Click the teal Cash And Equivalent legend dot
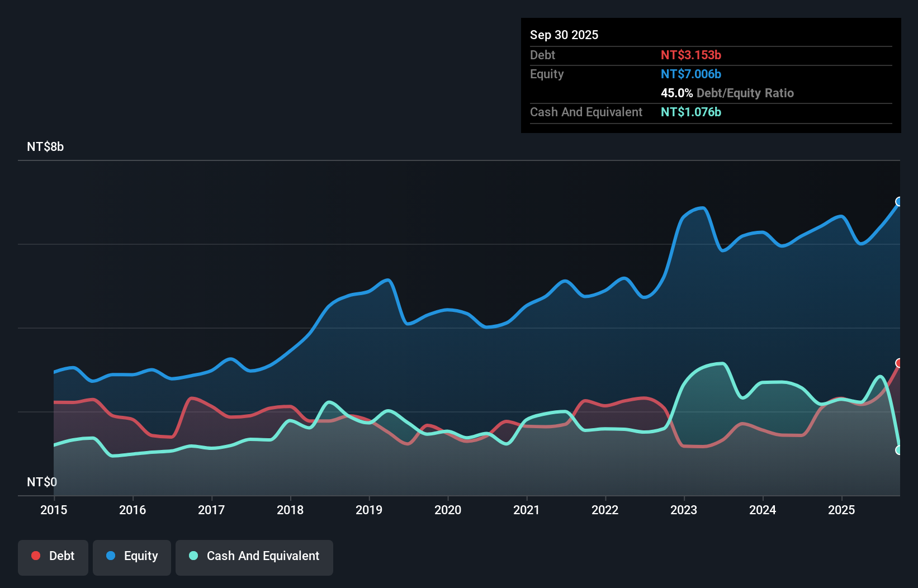 [193, 556]
